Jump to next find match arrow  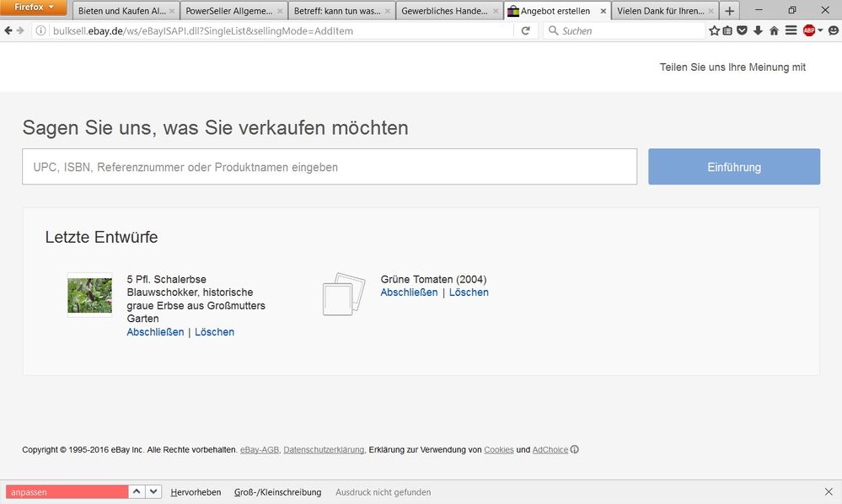coord(153,492)
